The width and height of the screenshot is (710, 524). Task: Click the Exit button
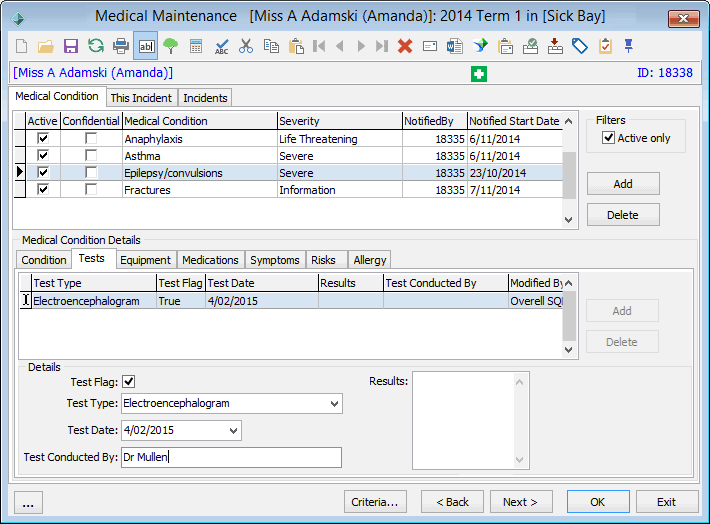click(x=667, y=502)
